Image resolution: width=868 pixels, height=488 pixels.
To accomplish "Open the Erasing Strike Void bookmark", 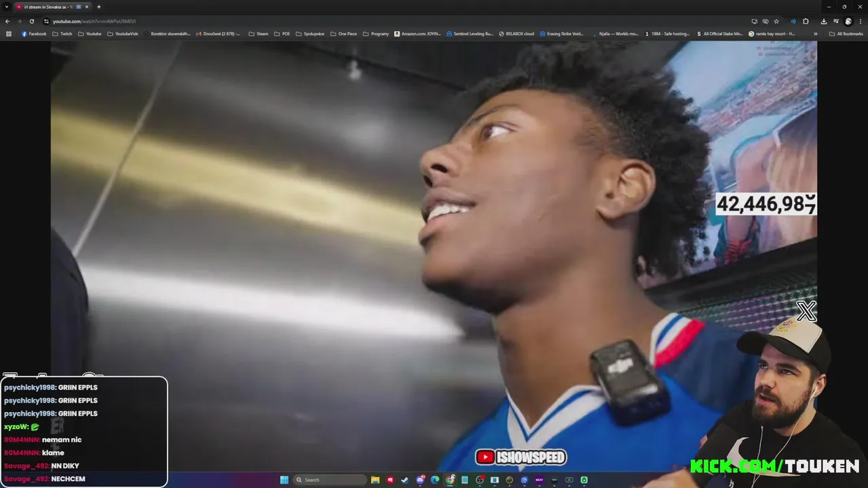I will (x=562, y=34).
